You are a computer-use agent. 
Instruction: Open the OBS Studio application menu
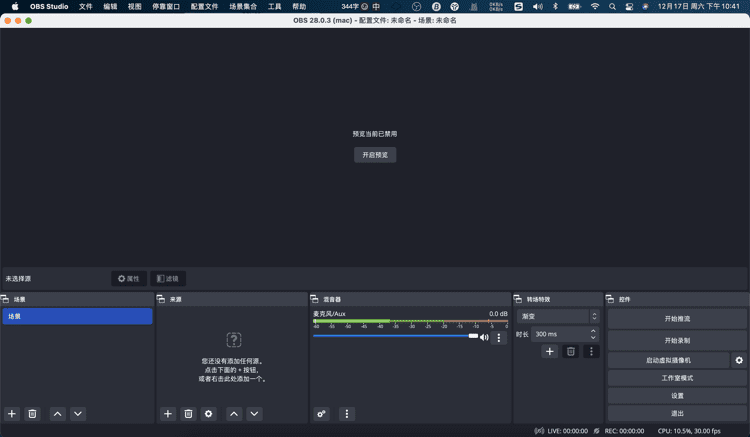coord(49,6)
